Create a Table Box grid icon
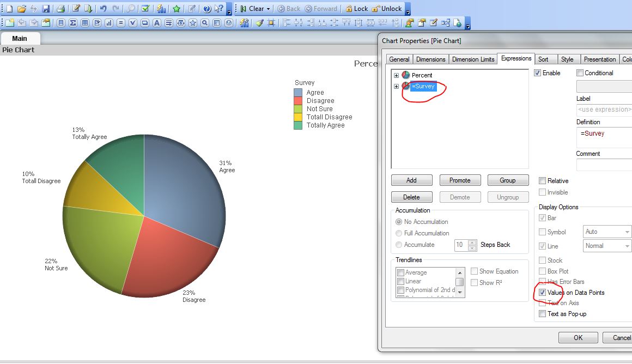 [x=84, y=23]
